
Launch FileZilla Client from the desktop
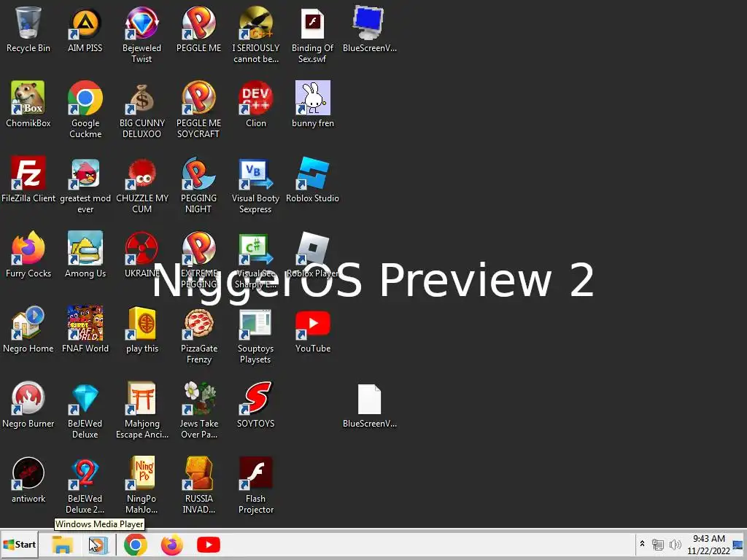pyautogui.click(x=28, y=180)
